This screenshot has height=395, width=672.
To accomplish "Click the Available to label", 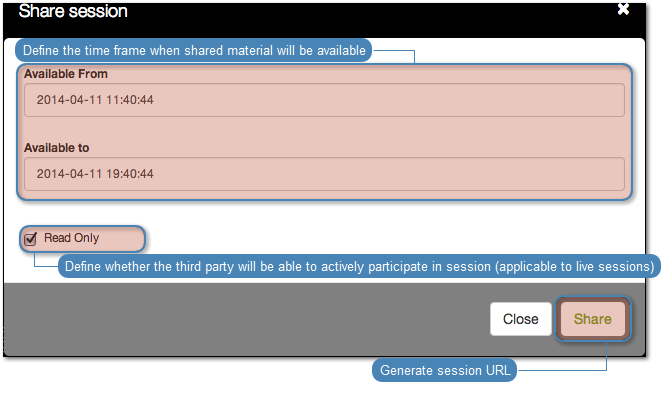I will coord(57,148).
